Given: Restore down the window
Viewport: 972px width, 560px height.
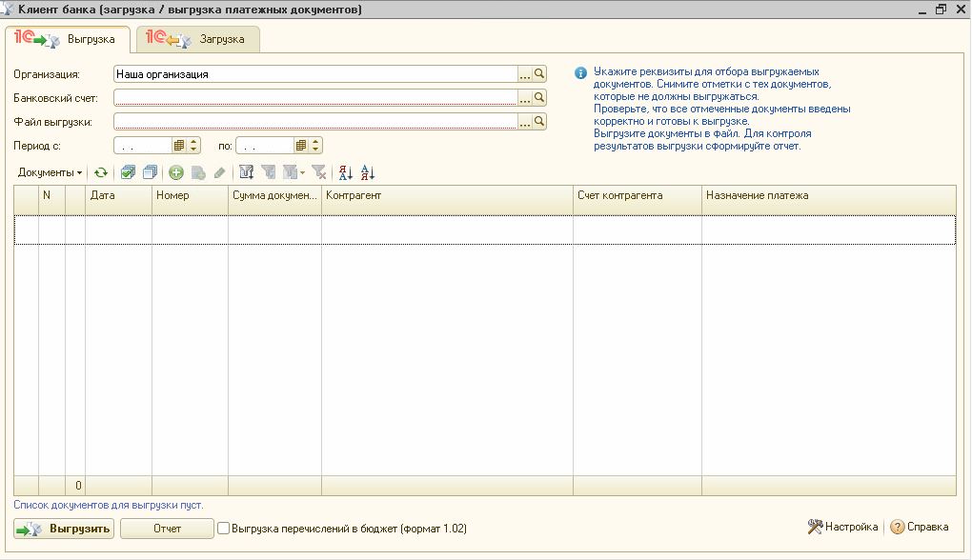Looking at the screenshot, I should coord(941,10).
